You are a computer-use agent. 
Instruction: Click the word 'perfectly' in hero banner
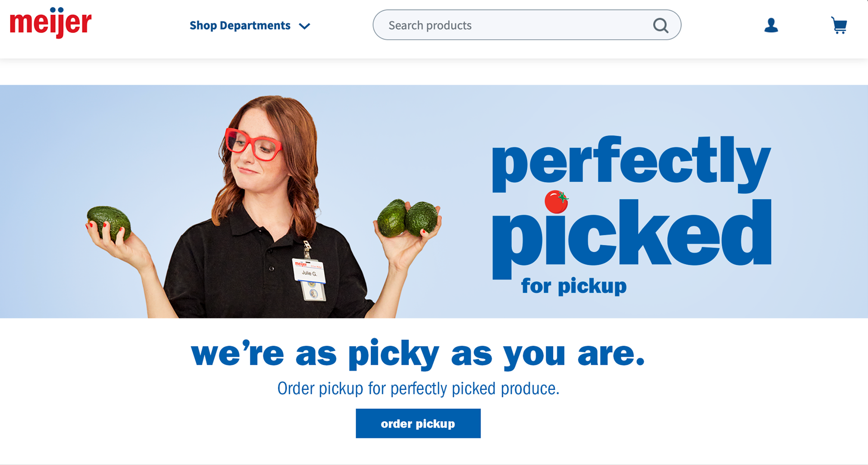coord(632,164)
